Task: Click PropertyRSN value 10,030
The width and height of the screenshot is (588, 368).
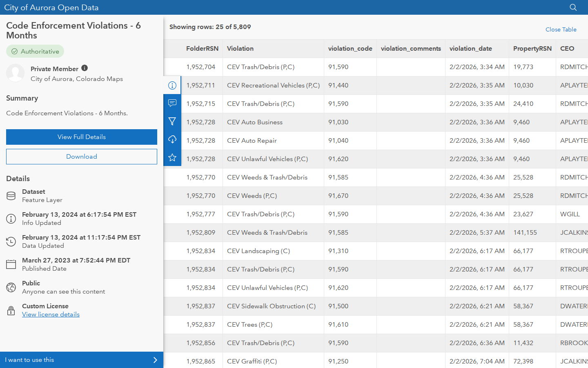Action: [x=523, y=85]
